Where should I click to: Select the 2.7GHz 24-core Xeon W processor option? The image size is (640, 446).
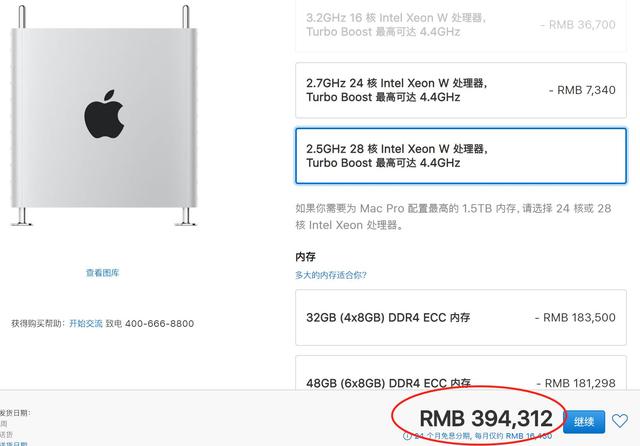[461, 90]
